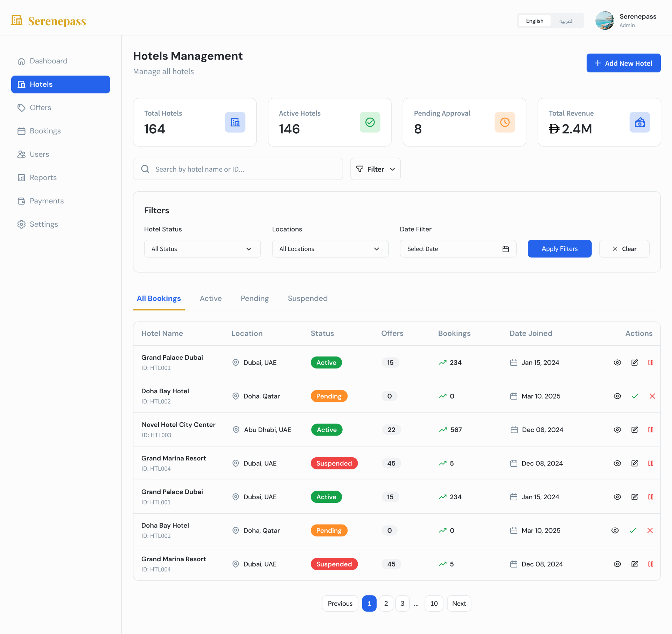Image resolution: width=672 pixels, height=634 pixels.
Task: Switch to the Pending tab
Action: [254, 298]
